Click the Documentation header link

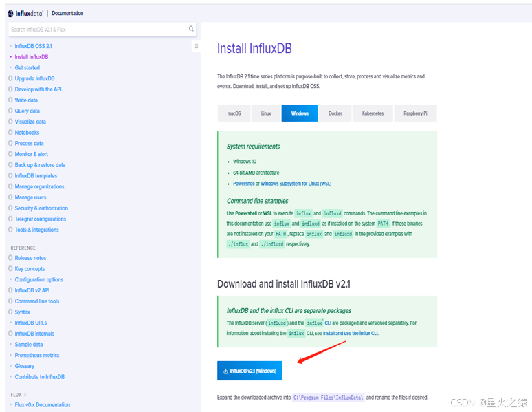[x=67, y=13]
